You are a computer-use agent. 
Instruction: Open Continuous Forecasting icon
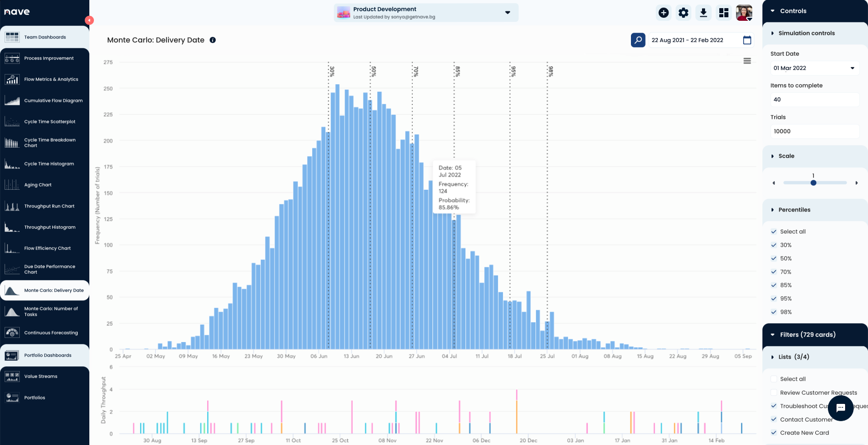pyautogui.click(x=12, y=333)
